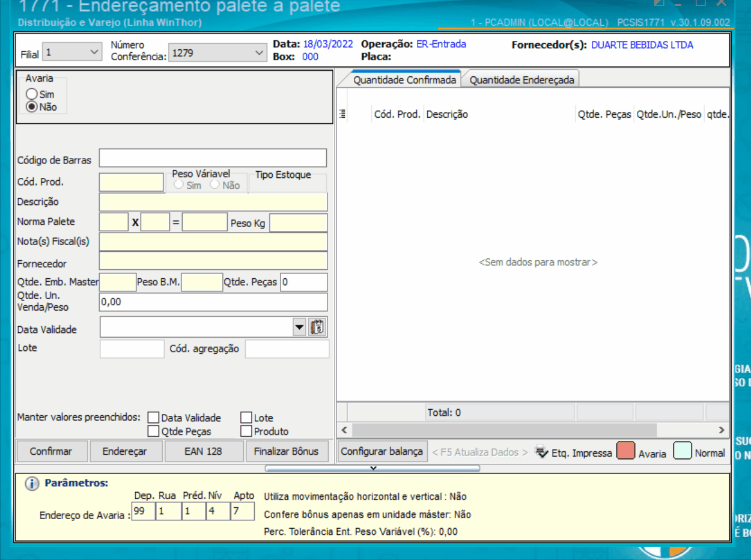Click the grid column chooser icon
Screen dimensions: 751x560
pyautogui.click(x=342, y=114)
